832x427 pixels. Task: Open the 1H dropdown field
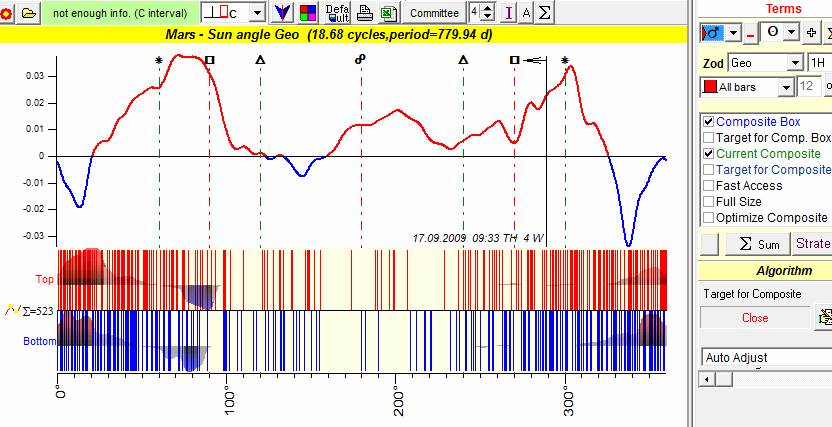pos(819,63)
